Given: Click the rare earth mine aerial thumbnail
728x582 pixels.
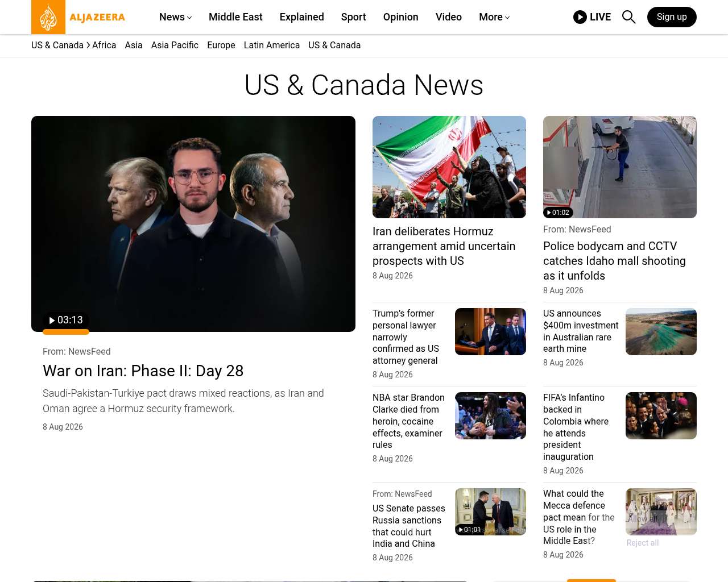Looking at the screenshot, I should tap(661, 331).
